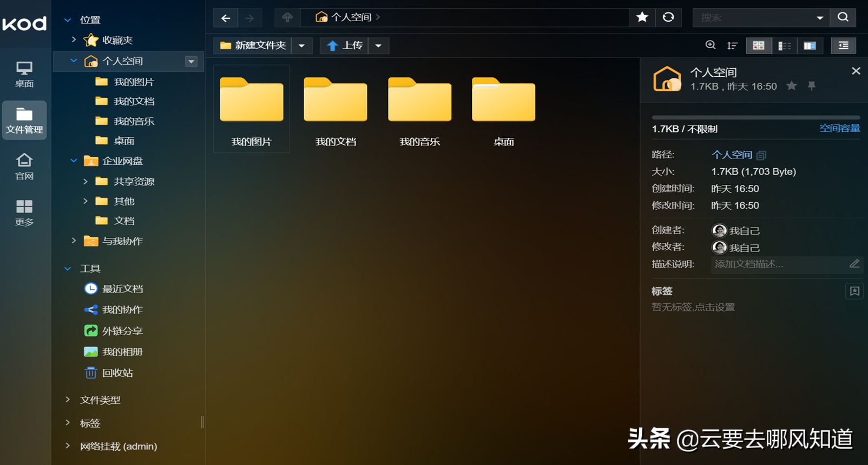Toggle the details info panel button
Viewport: 868px width, 465px height.
(843, 45)
